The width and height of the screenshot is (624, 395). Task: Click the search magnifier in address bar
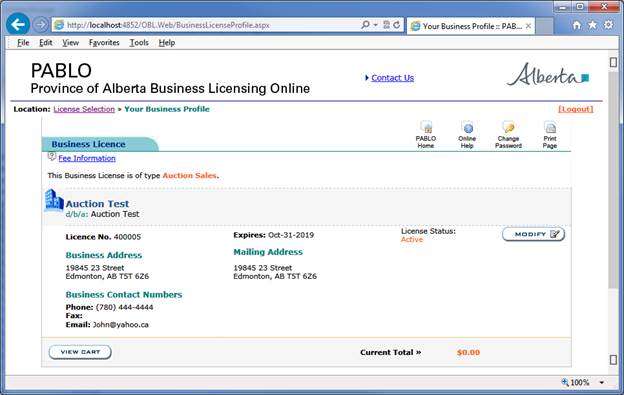coord(365,25)
